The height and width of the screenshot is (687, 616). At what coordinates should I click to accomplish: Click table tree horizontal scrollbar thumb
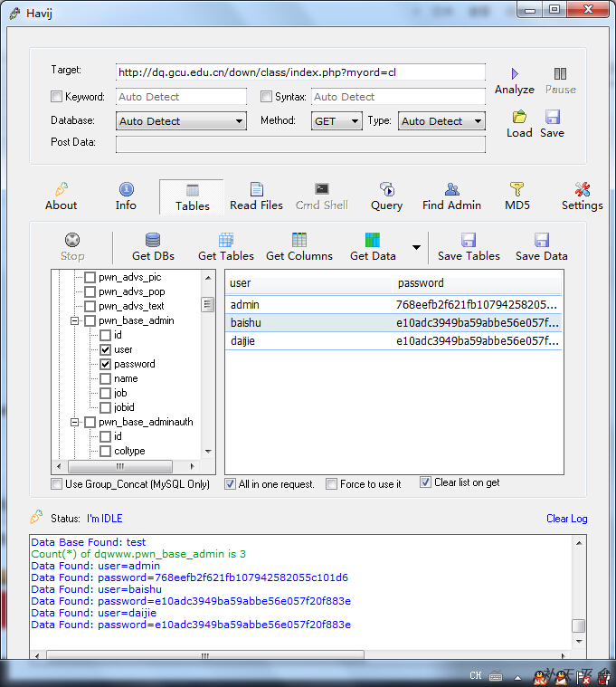coord(120,466)
